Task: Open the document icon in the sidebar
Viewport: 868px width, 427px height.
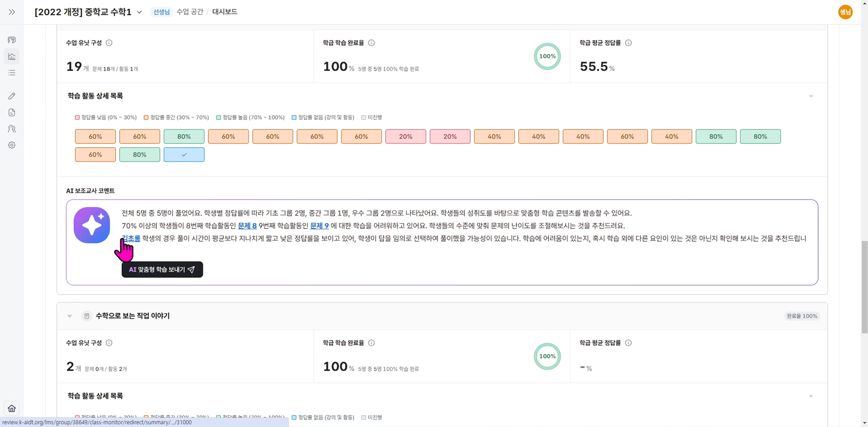Action: pyautogui.click(x=12, y=113)
